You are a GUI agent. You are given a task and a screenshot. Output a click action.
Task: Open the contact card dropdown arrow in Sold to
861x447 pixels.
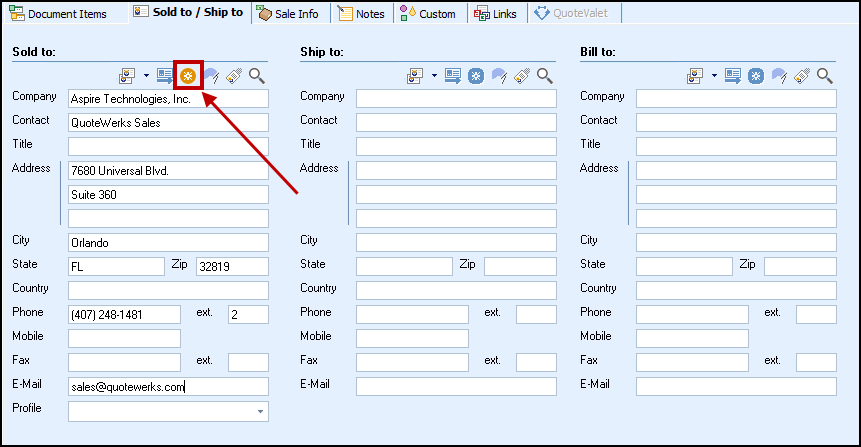(x=146, y=76)
